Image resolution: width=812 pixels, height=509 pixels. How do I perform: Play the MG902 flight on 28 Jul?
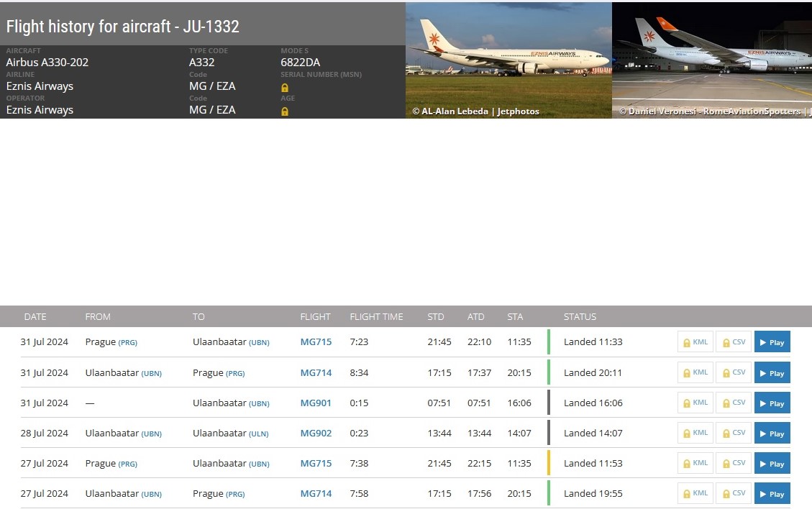point(772,434)
